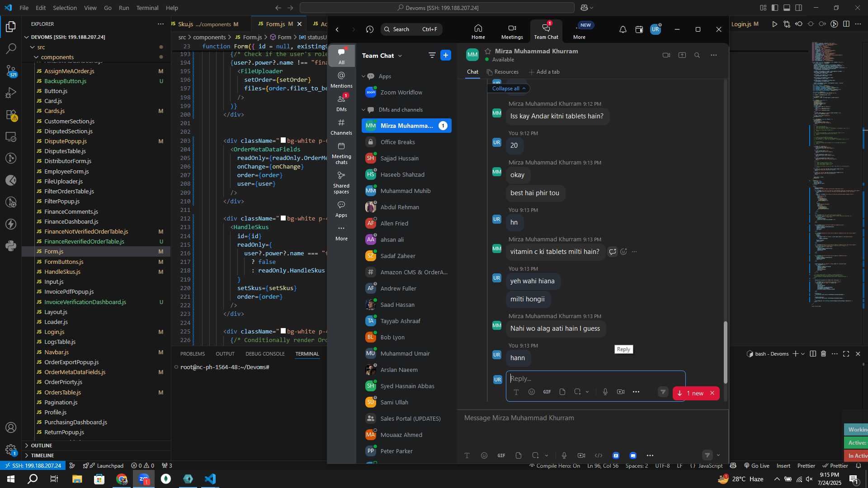Screen dimensions: 868x488
Task: Open more options in chat header
Action: (713, 55)
